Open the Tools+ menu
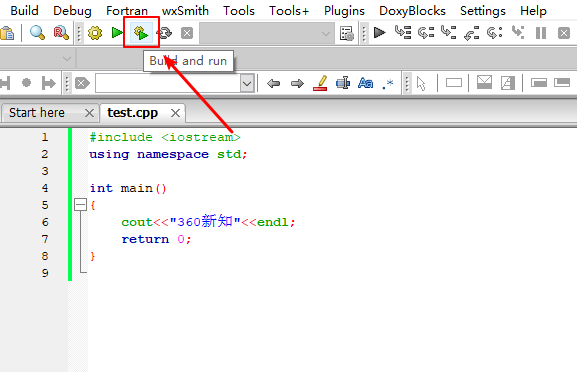The height and width of the screenshot is (372, 577). 289,11
